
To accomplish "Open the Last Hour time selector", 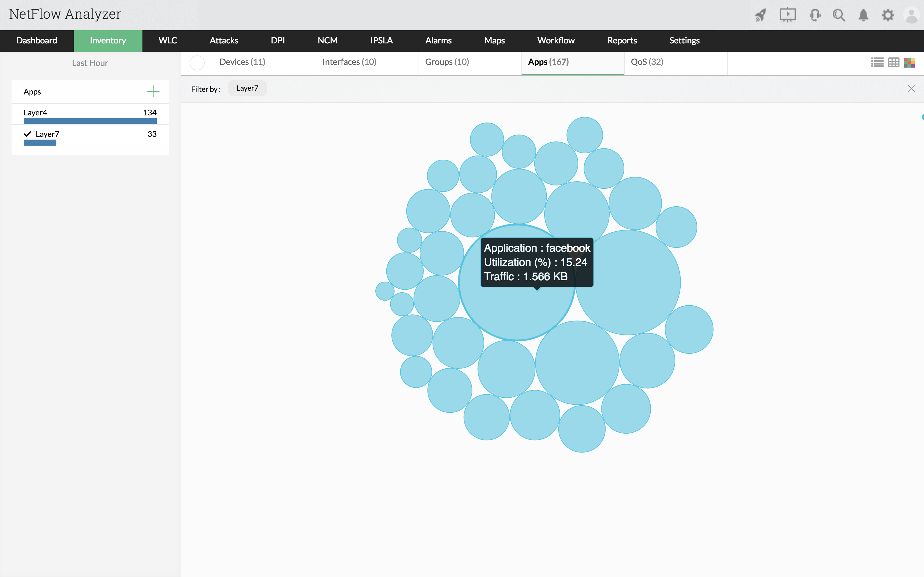I will point(90,63).
